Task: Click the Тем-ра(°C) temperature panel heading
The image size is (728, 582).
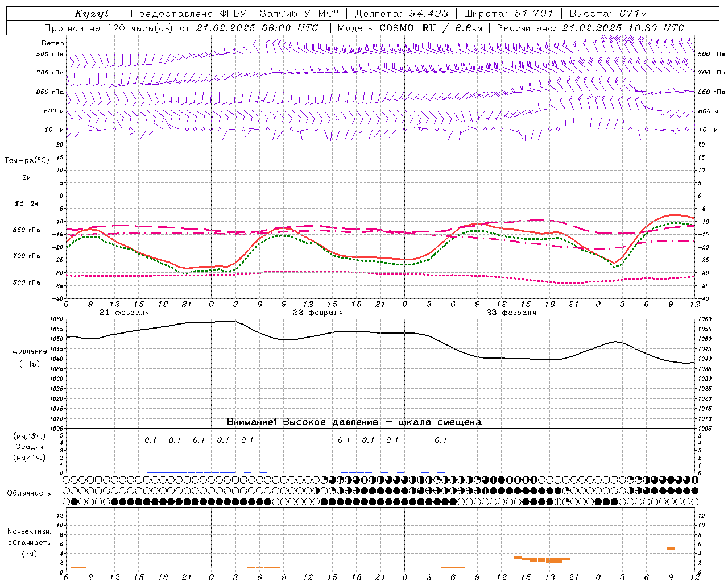Action: 27,161
